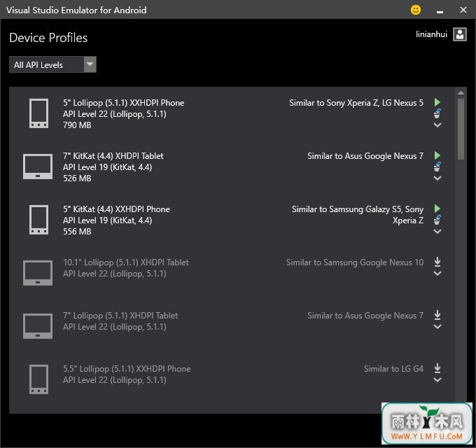The width and height of the screenshot is (476, 448).
Task: Click "Similar to Samsung Google Nexus 10" text
Action: tap(355, 262)
